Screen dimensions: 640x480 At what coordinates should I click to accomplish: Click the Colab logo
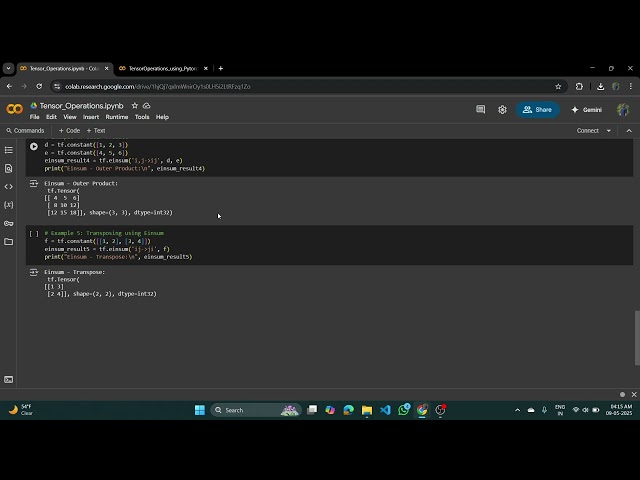(x=15, y=109)
